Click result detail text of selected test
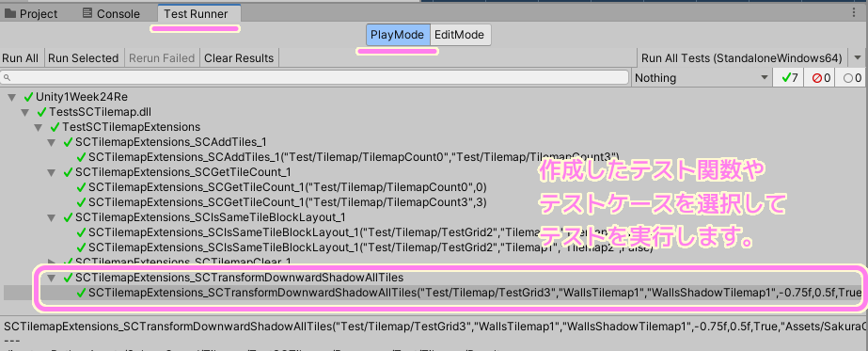868x351 pixels. tap(434, 326)
